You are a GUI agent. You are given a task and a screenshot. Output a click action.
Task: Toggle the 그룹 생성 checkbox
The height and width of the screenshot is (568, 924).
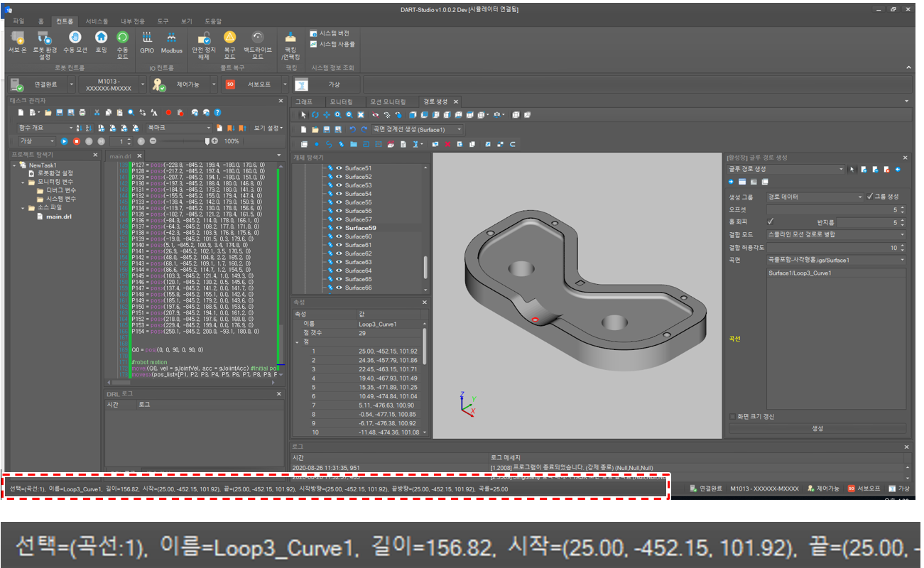pyautogui.click(x=870, y=197)
